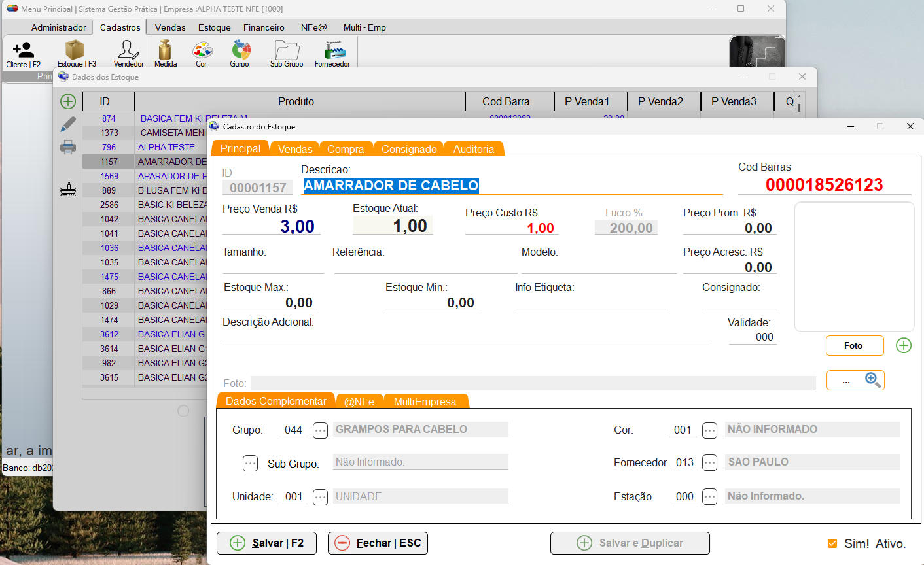This screenshot has width=924, height=565.
Task: Open Unidade lookup ellipsis button
Action: click(320, 497)
